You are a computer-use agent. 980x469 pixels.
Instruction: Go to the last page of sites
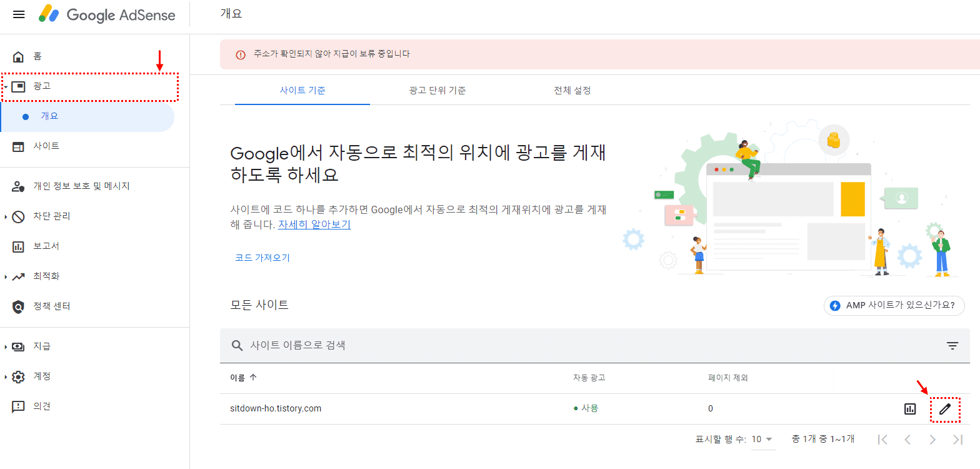pyautogui.click(x=957, y=440)
